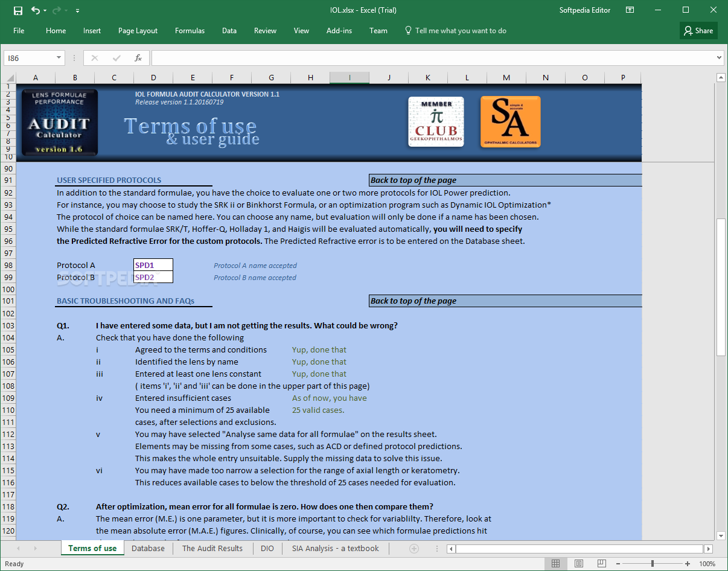This screenshot has width=728, height=571.
Task: Click the Cancel formula entry X icon
Action: [x=95, y=58]
